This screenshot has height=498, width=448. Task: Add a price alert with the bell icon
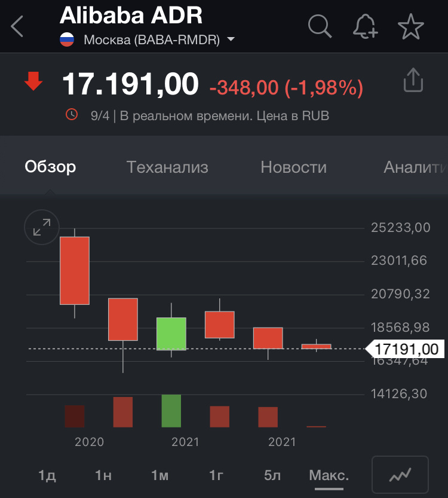[366, 26]
